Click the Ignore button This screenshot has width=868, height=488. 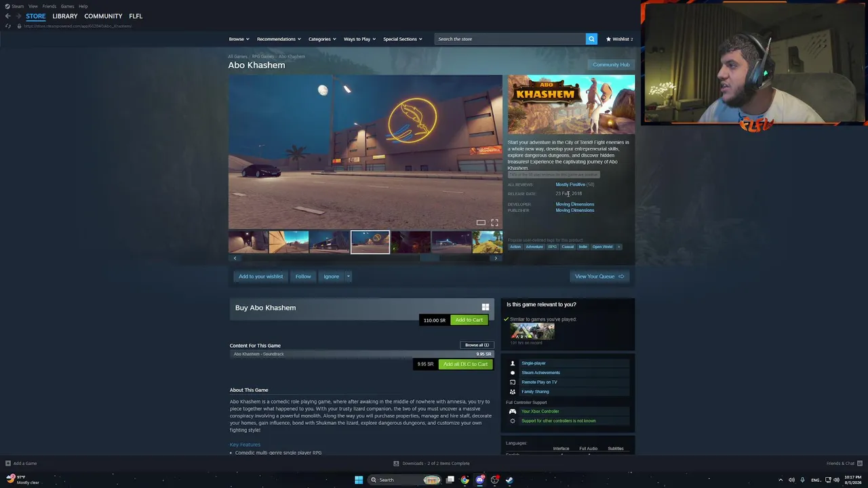(x=331, y=277)
